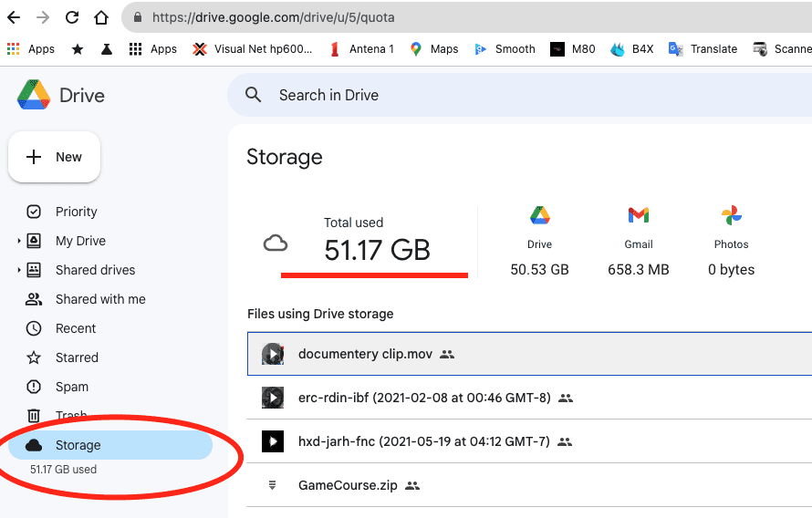The image size is (812, 518).
Task: Click the search magnifier icon in Drive
Action: point(254,95)
